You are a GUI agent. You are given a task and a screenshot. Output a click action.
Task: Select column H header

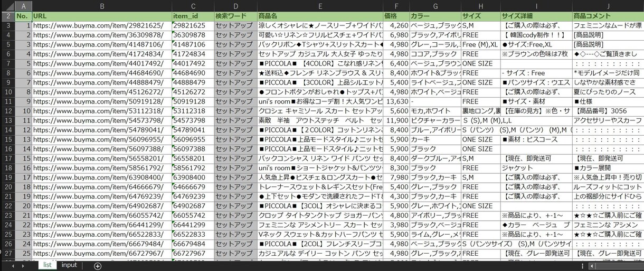(x=480, y=6)
